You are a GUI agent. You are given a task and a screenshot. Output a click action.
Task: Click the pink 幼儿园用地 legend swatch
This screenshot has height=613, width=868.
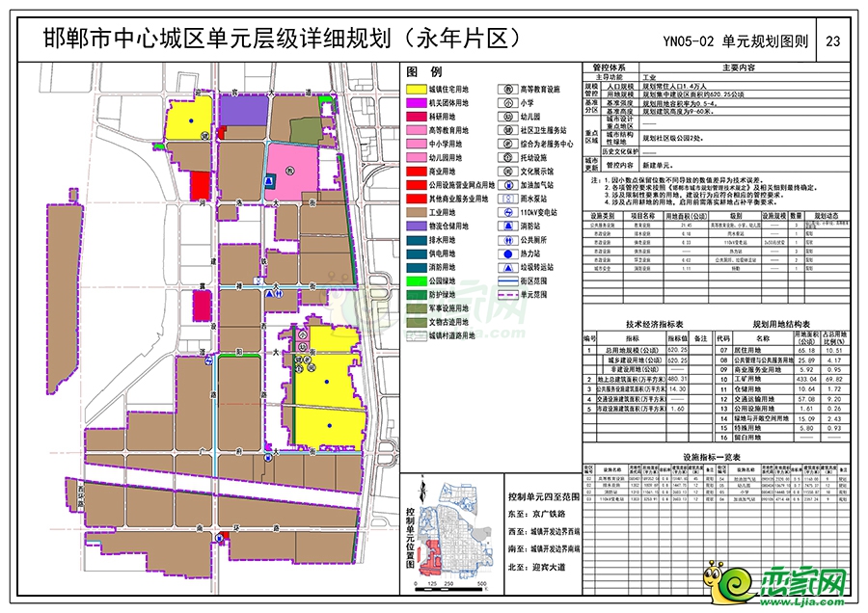pyautogui.click(x=416, y=158)
